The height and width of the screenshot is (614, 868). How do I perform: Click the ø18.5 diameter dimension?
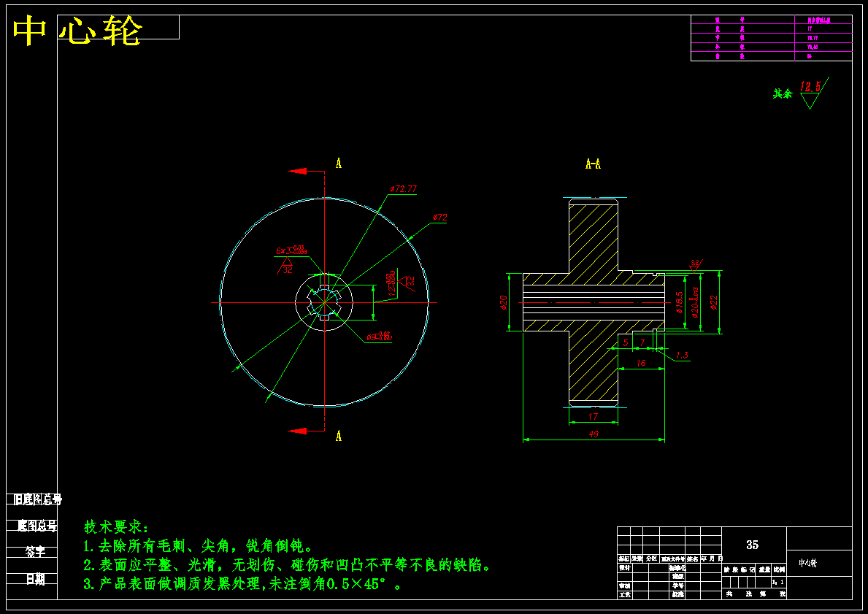[x=679, y=302]
